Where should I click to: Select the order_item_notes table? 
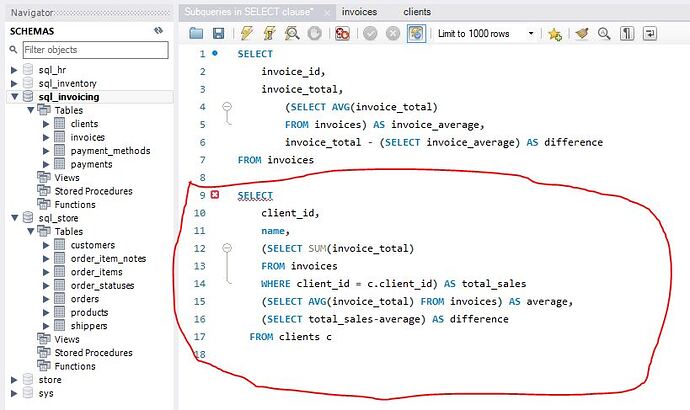[108, 259]
